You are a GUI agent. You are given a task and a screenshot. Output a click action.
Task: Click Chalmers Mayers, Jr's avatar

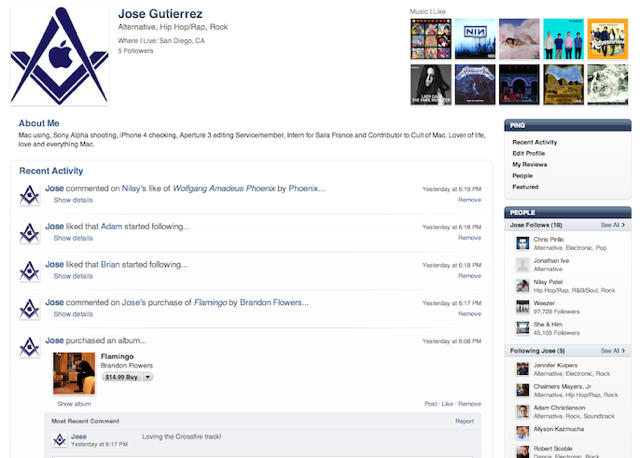(x=522, y=389)
